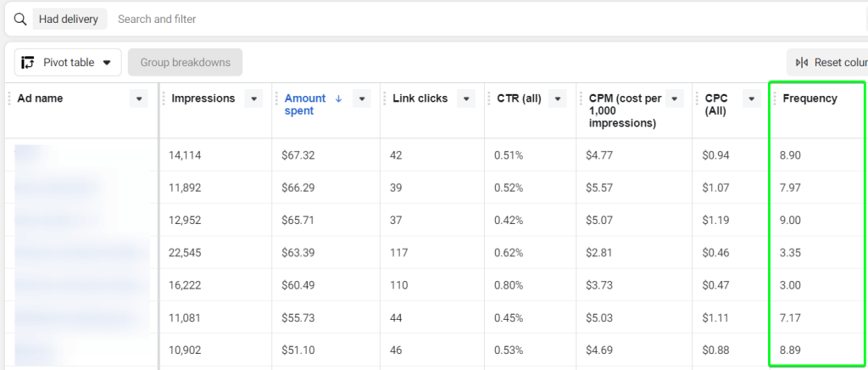Click the Link clicks column drag handle
868x370 pixels.
pyautogui.click(x=385, y=98)
